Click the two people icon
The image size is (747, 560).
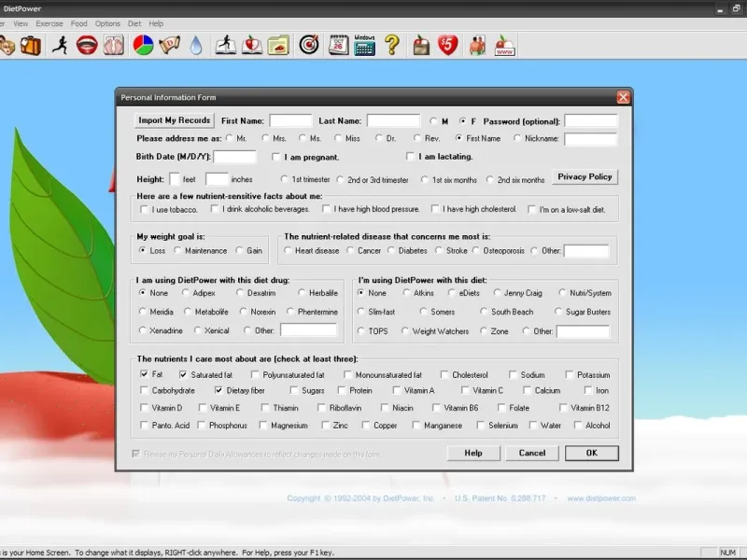click(x=477, y=46)
